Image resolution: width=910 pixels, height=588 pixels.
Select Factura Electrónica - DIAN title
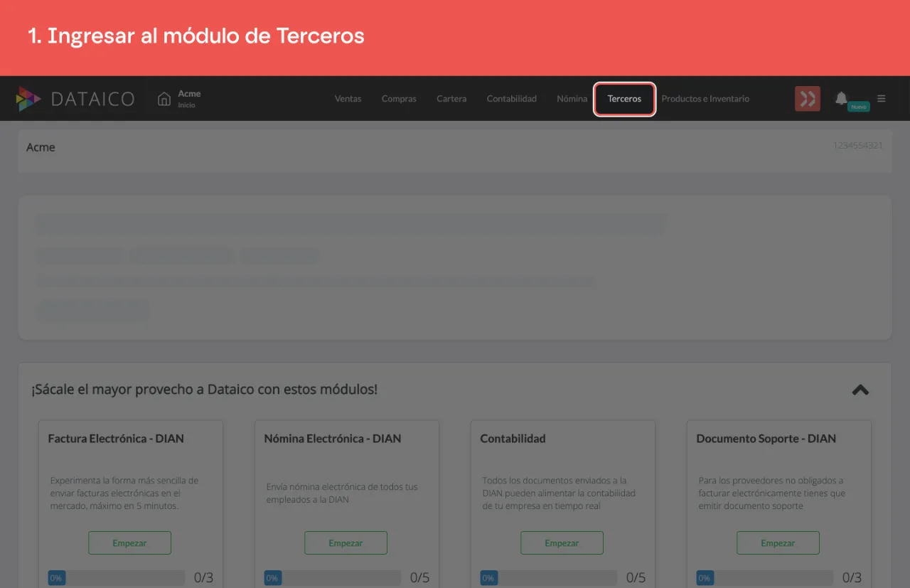tap(116, 439)
